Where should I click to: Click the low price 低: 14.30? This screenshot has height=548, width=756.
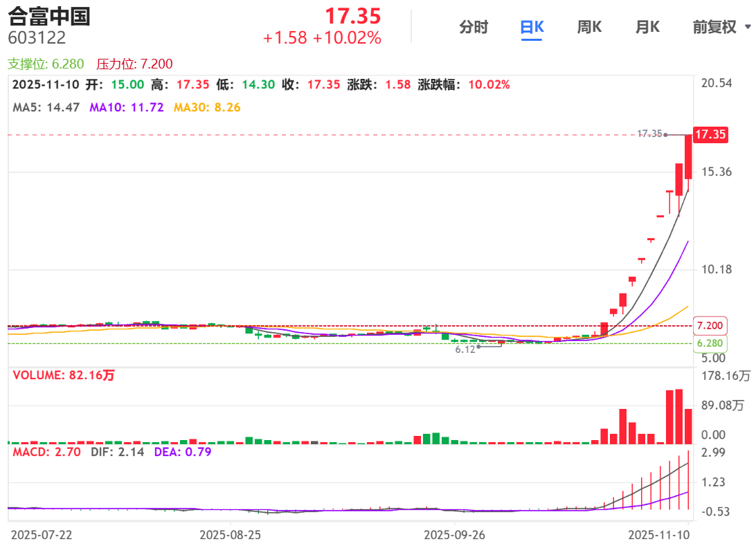pos(245,85)
